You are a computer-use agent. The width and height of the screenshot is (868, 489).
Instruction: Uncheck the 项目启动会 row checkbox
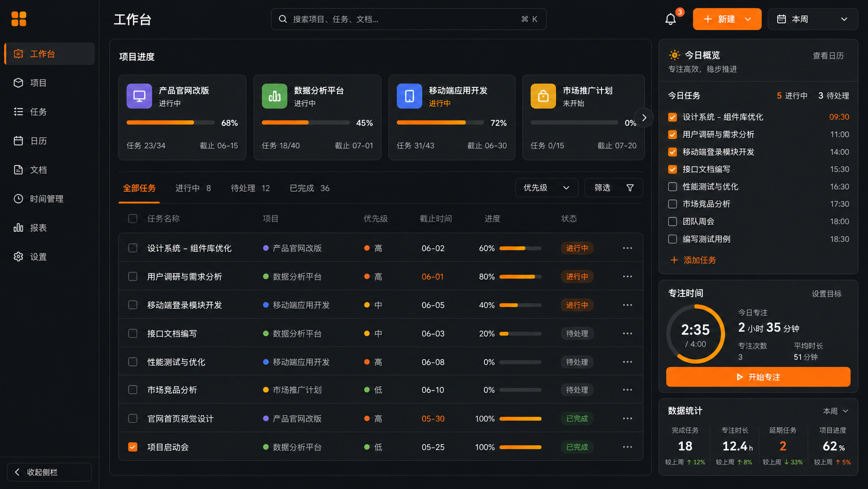pos(133,447)
